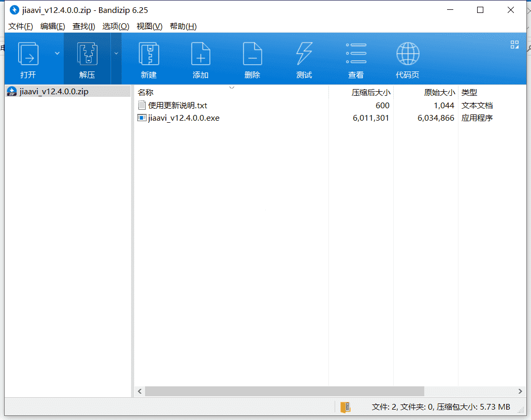Click the Test (测试) lightning icon

click(304, 54)
